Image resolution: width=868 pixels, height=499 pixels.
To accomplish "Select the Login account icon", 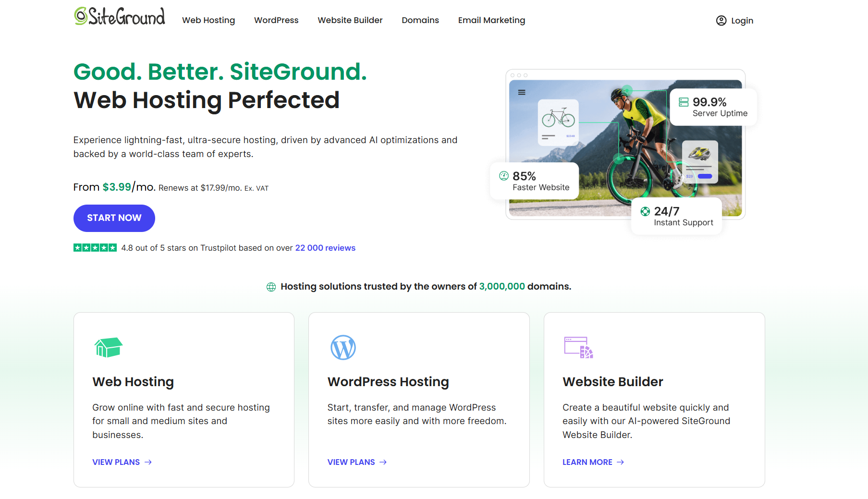I will tap(721, 20).
